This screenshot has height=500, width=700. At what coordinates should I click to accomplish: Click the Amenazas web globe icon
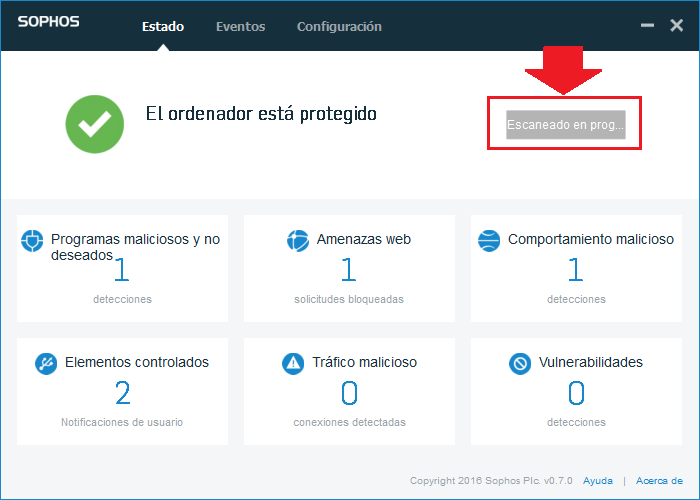[x=298, y=240]
